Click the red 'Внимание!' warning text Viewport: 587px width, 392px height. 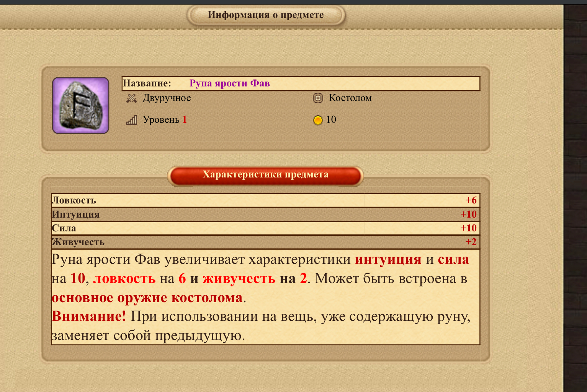point(89,317)
